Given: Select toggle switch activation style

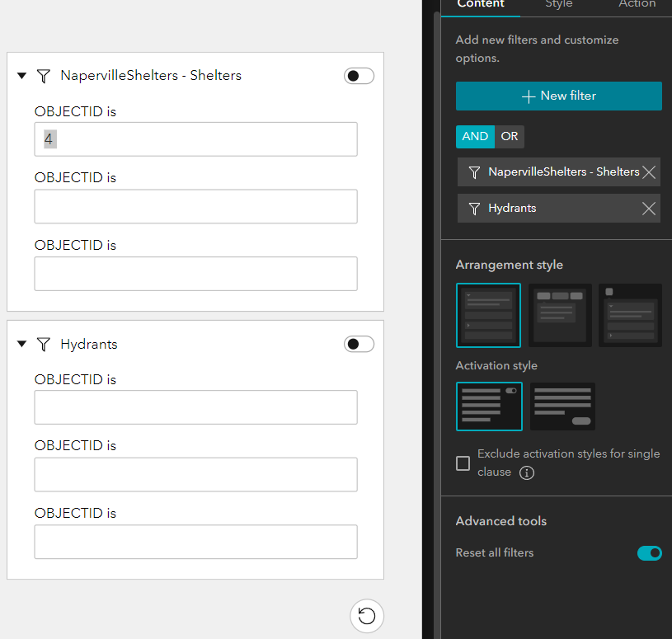Looking at the screenshot, I should point(489,406).
